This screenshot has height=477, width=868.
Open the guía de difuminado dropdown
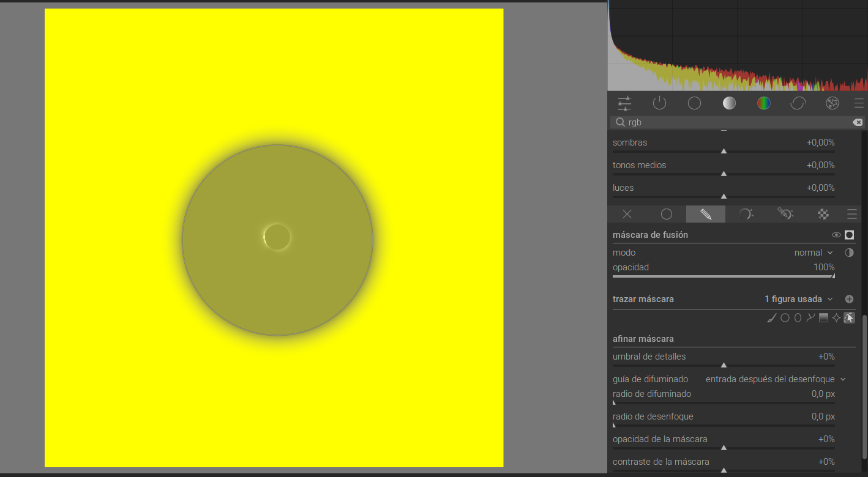tap(776, 379)
